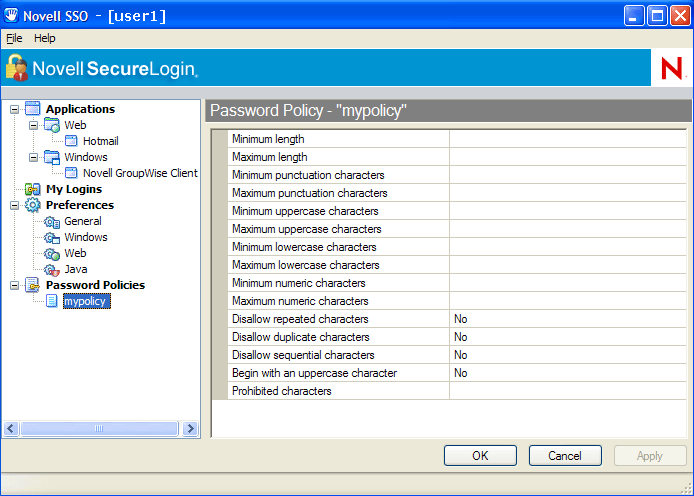Screen dimensions: 694x496
Task: Click the "Minimum length" row label
Action: pyautogui.click(x=268, y=139)
